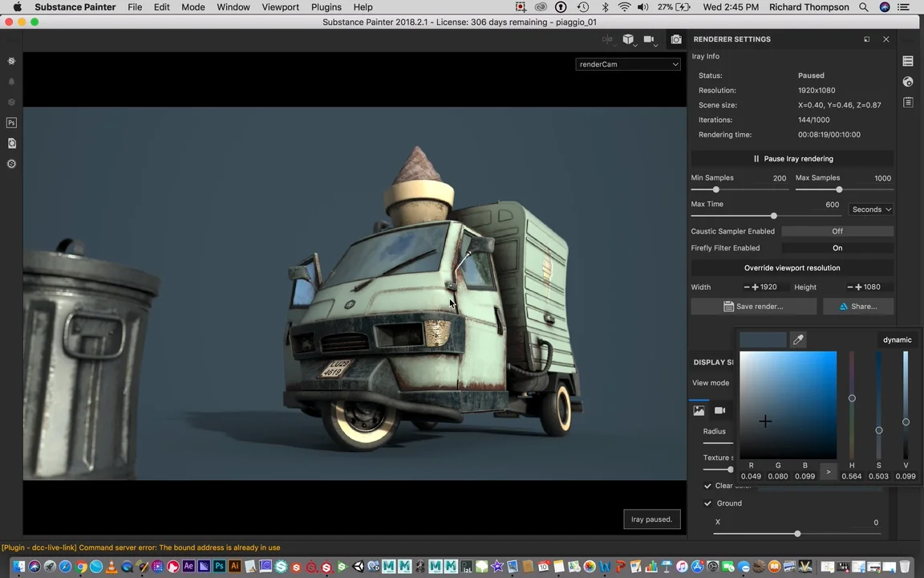Image resolution: width=924 pixels, height=578 pixels.
Task: Click Save render button
Action: click(753, 307)
